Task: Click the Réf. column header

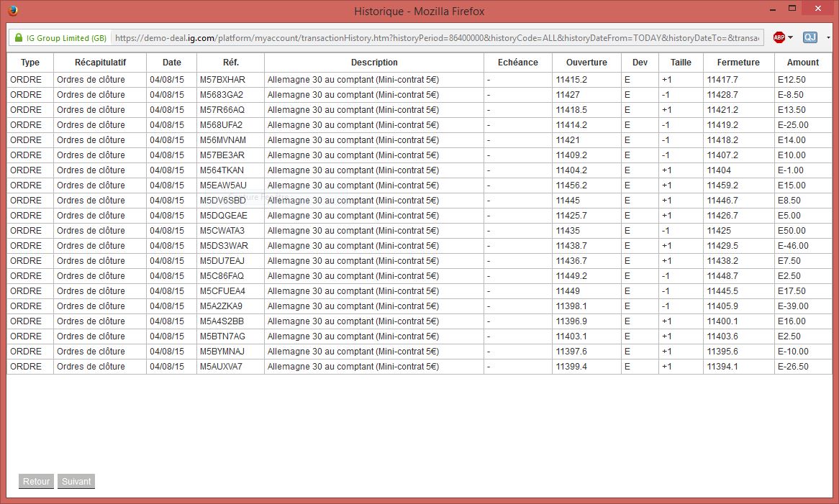Action: pyautogui.click(x=231, y=63)
